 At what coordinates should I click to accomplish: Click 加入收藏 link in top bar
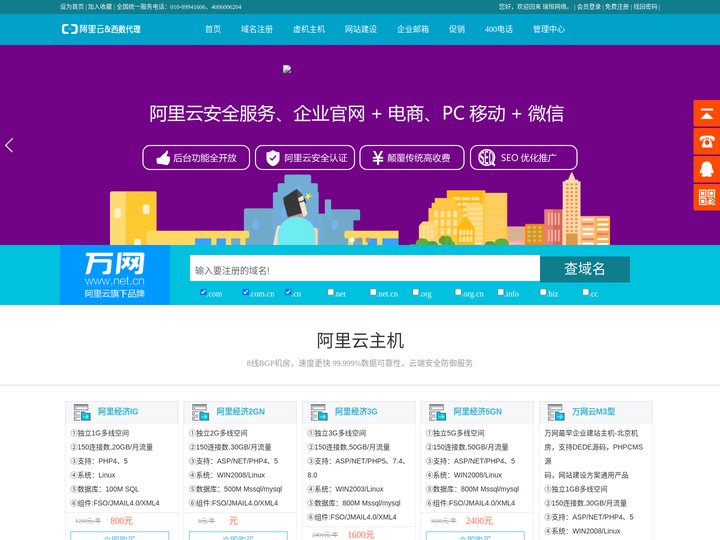click(x=100, y=6)
